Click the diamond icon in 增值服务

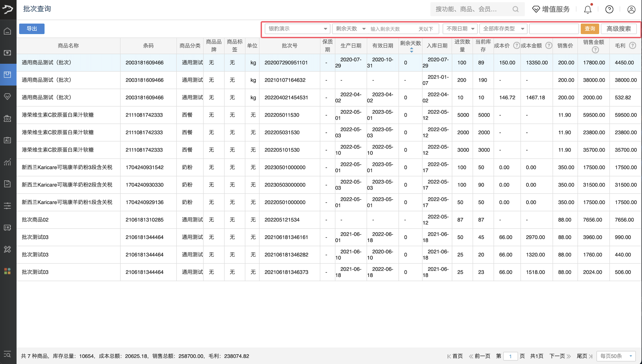[x=536, y=9]
